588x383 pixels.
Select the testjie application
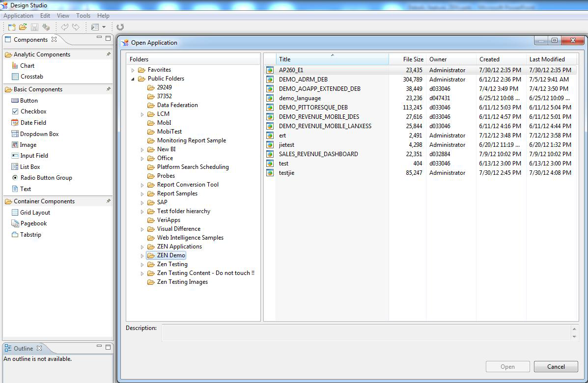pyautogui.click(x=286, y=173)
